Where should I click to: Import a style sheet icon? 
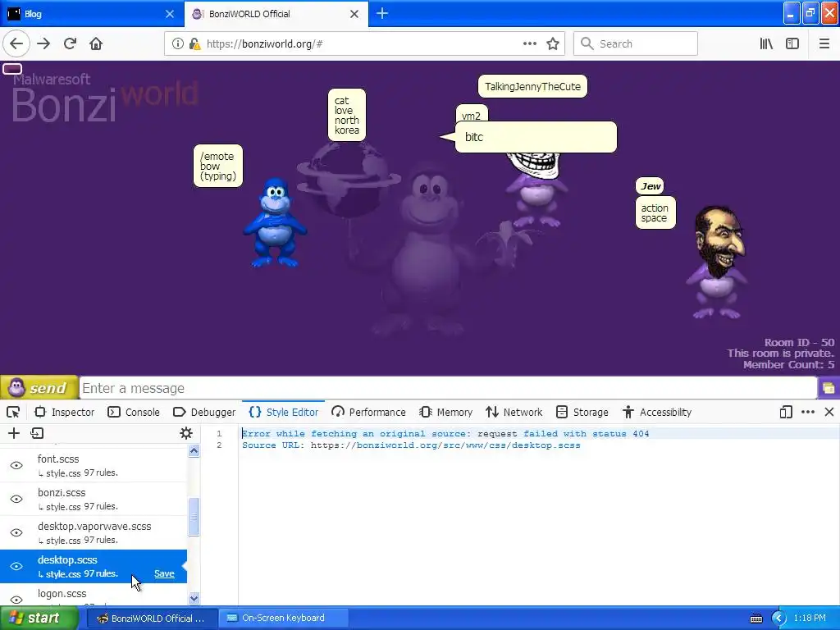pos(37,433)
